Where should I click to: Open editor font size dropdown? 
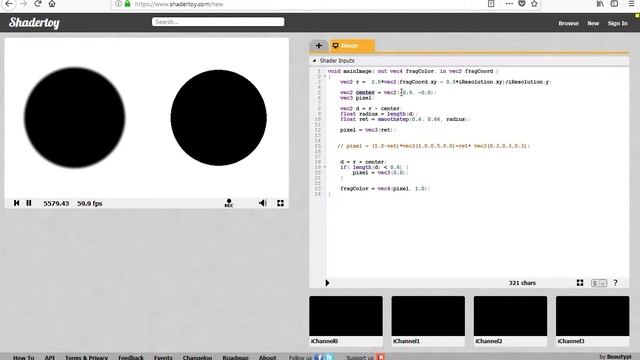click(x=599, y=283)
